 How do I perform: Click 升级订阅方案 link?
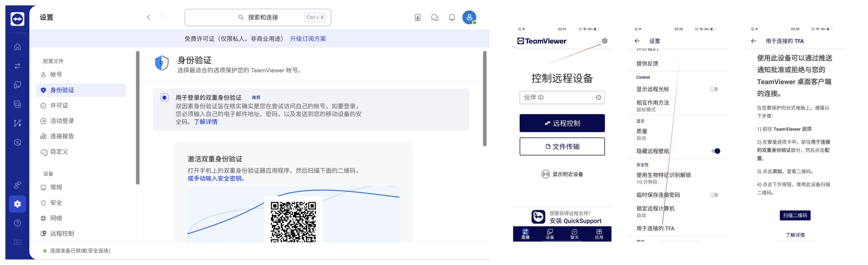point(308,39)
